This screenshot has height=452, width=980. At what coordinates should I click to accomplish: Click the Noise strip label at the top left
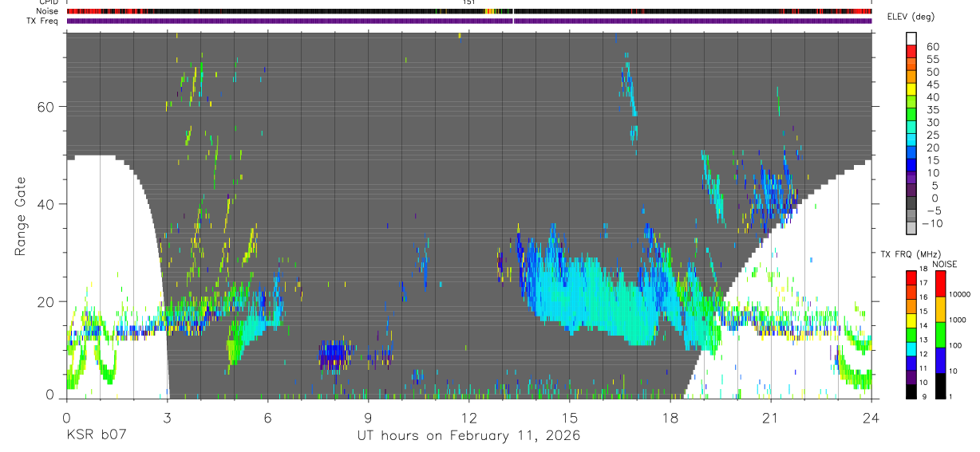point(49,11)
